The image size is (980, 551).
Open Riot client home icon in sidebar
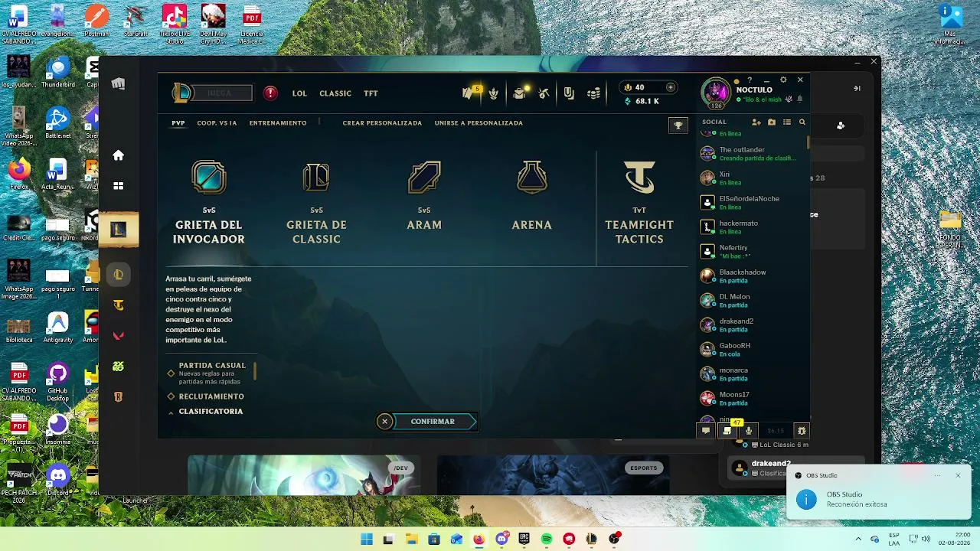pos(118,155)
